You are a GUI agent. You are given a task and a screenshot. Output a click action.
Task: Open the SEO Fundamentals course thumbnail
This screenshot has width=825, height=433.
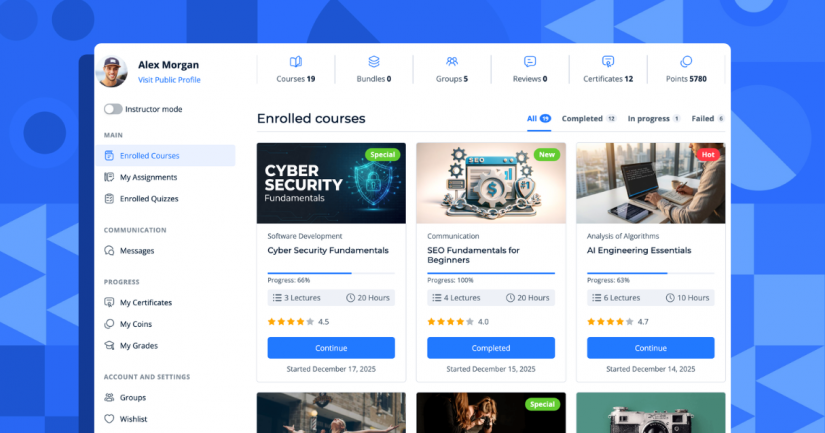tap(491, 183)
